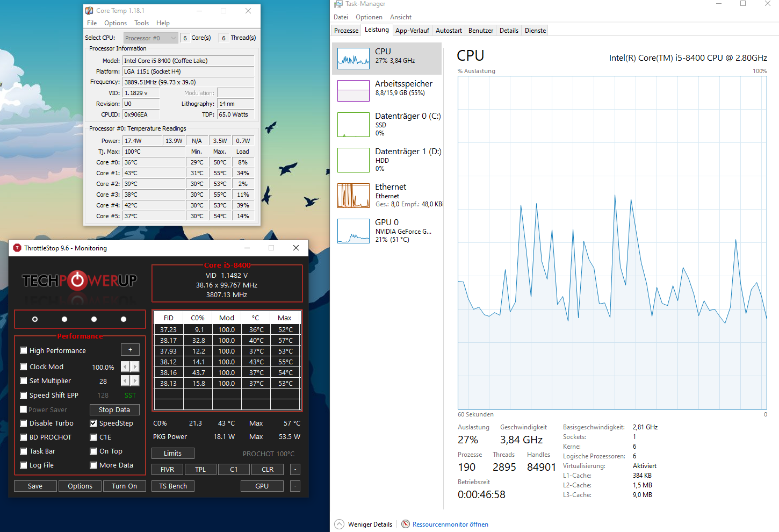Select the CPU performance graph thumbnail
This screenshot has width=779, height=532.
pos(354,58)
